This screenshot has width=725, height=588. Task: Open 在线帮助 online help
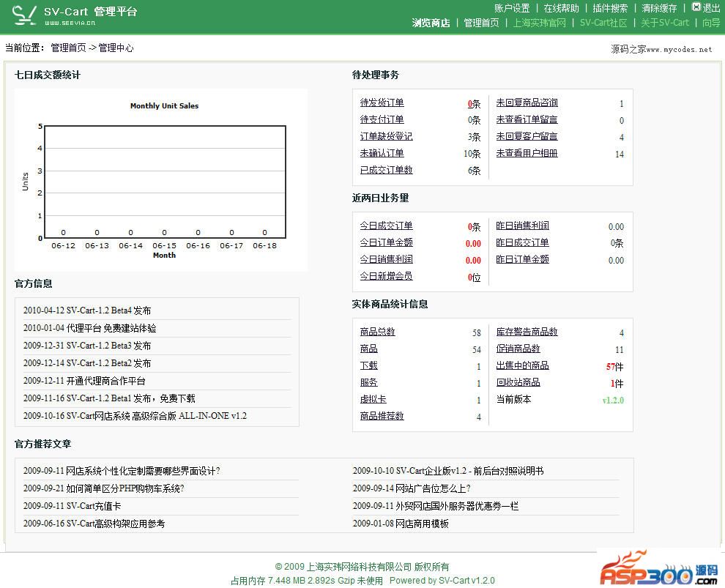(x=561, y=8)
